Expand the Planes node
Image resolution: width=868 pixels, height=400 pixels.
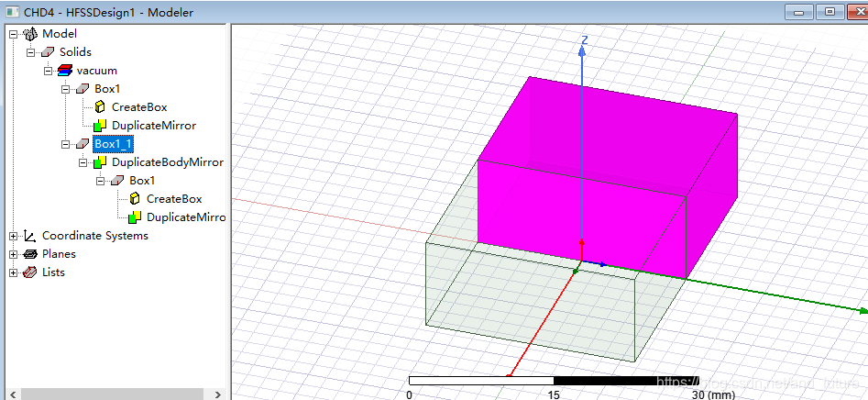click(14, 254)
